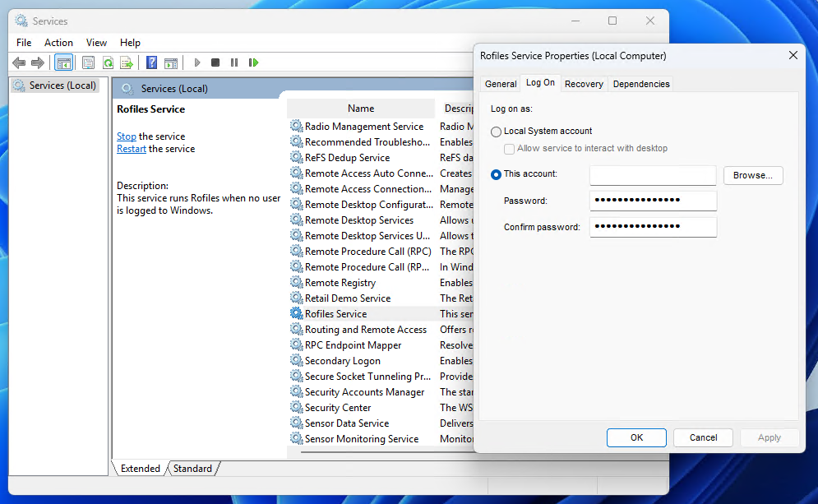Switch to the Extended view tab
Viewport: 818px width, 504px height.
141,469
